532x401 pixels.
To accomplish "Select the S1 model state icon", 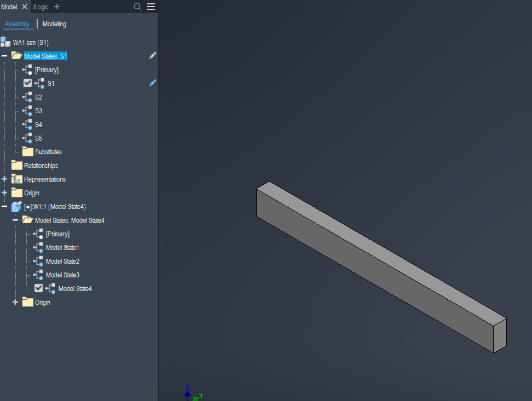I will [x=41, y=83].
